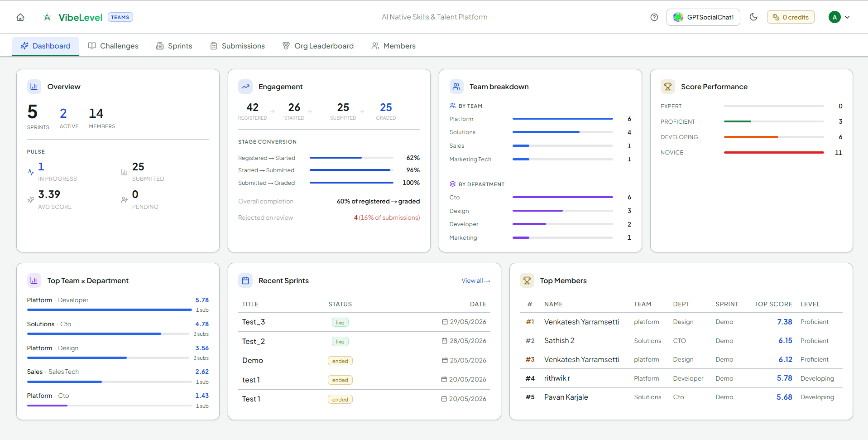Screen dimensions: 868x440
Task: Open the Org Leaderboard tab
Action: click(318, 46)
